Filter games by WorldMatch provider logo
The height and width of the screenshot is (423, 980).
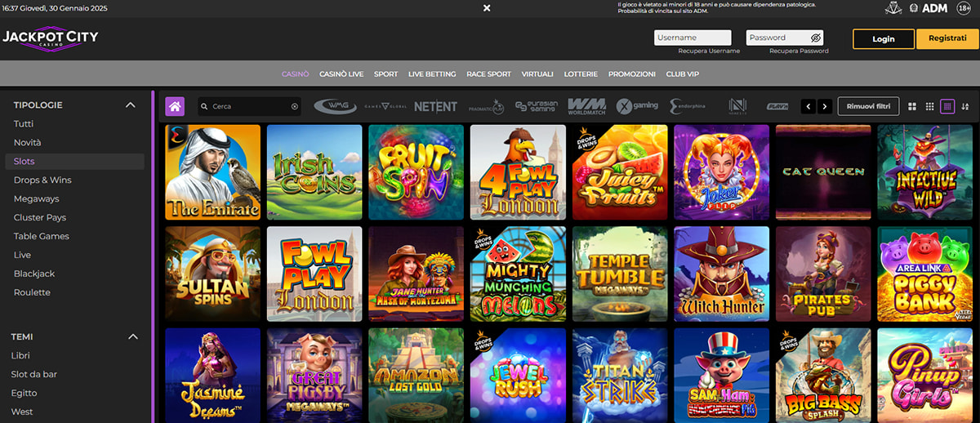click(x=587, y=106)
